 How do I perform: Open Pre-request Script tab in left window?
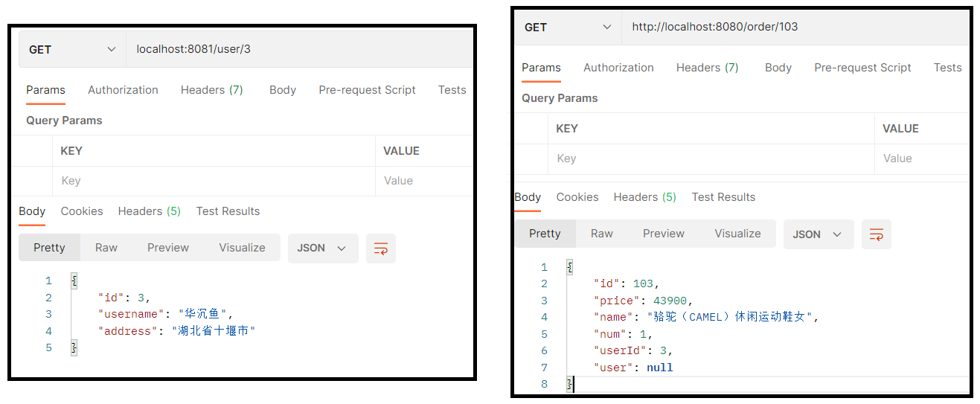pyautogui.click(x=367, y=90)
